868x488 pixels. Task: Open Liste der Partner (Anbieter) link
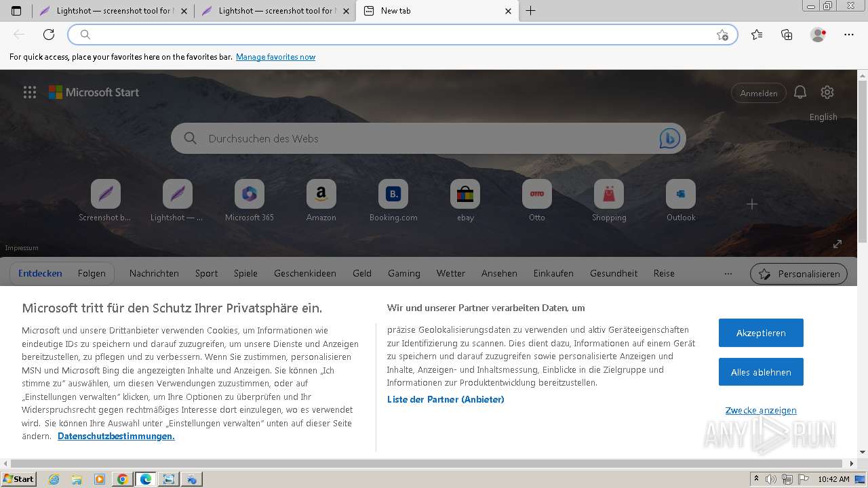coord(446,399)
